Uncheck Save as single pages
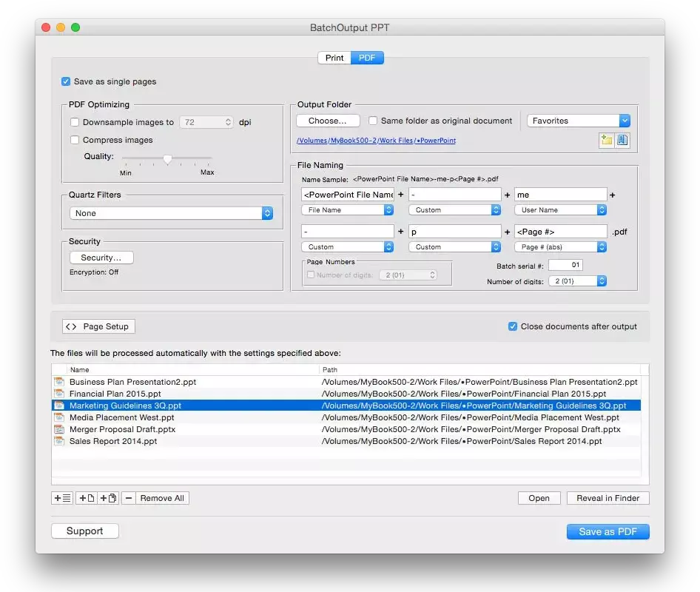700x592 pixels. 66,81
